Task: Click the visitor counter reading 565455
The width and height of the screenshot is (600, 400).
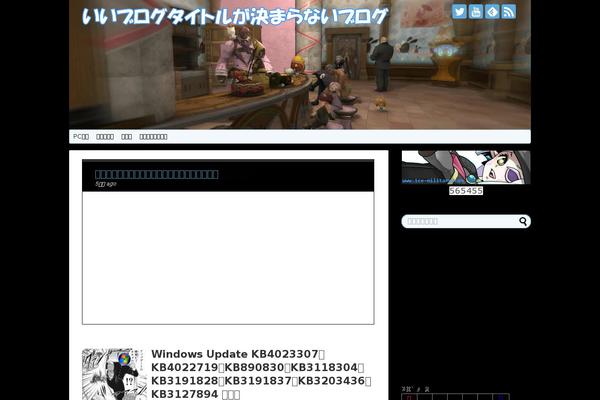Action: point(466,191)
